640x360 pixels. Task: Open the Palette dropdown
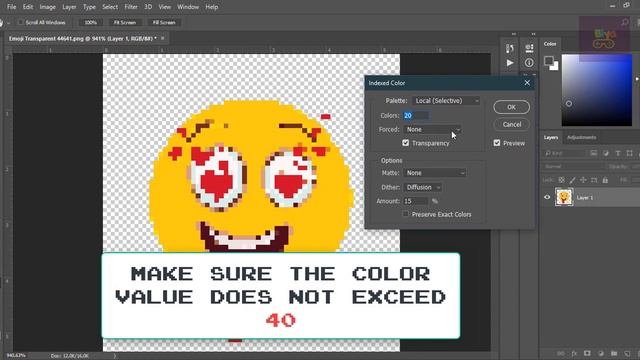click(446, 101)
